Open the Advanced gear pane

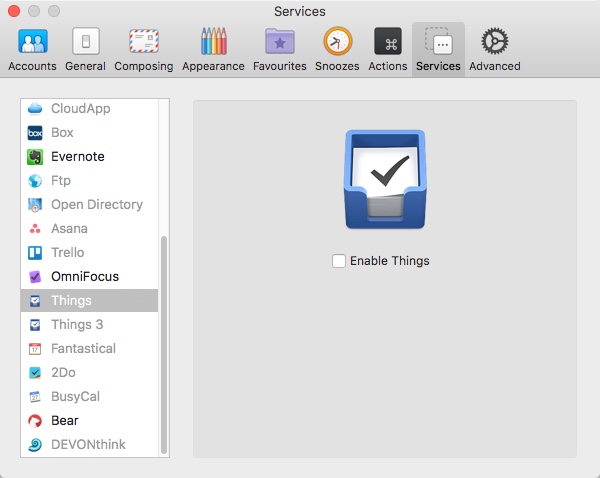click(495, 50)
